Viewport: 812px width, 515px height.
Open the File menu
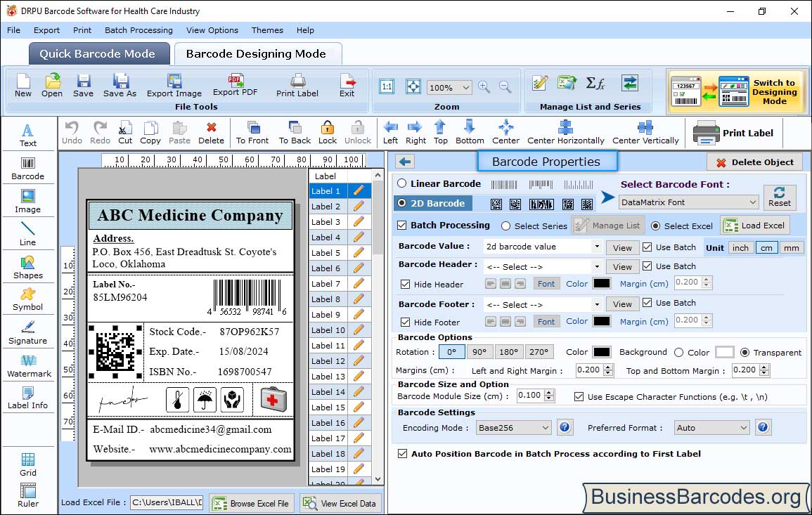click(x=13, y=30)
